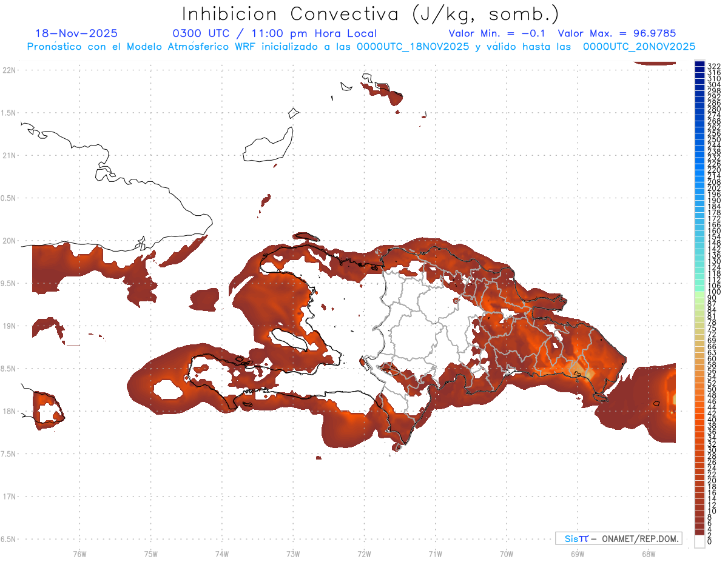Viewport: 728px width, 562px height.
Task: Click colorbar value label '10'
Action: (712, 511)
